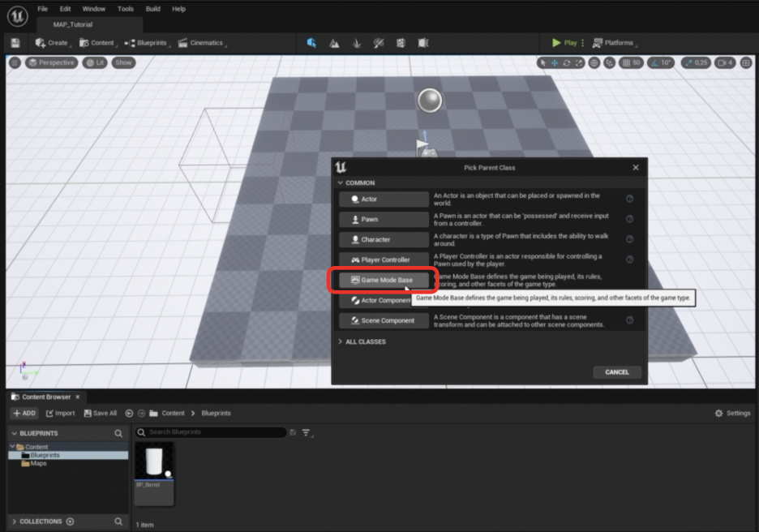Screen dimensions: 759x532
Task: Click the Unreal Engine logo icon
Action: pos(17,16)
